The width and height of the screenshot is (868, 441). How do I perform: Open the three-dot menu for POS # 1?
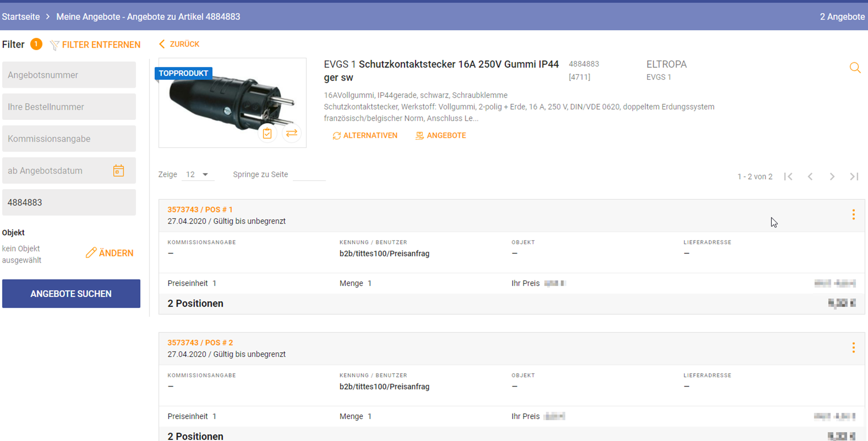click(853, 214)
